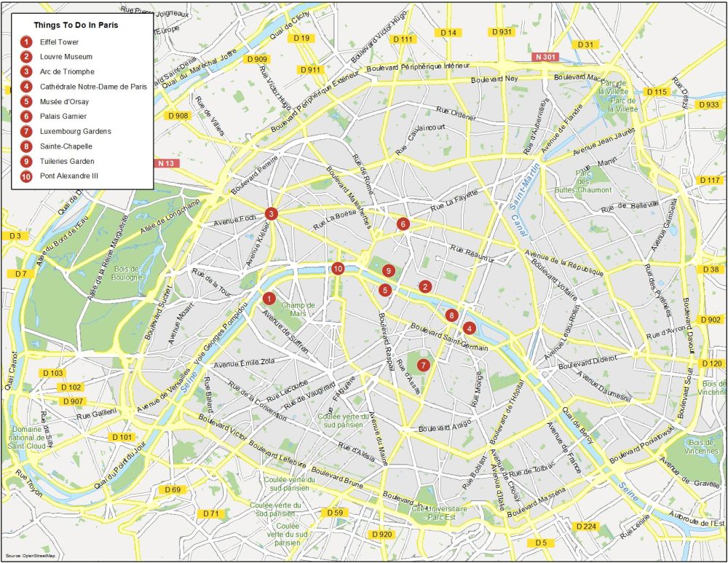Select 'Eiffel Tower' legend text
The height and width of the screenshot is (563, 728).
point(59,42)
